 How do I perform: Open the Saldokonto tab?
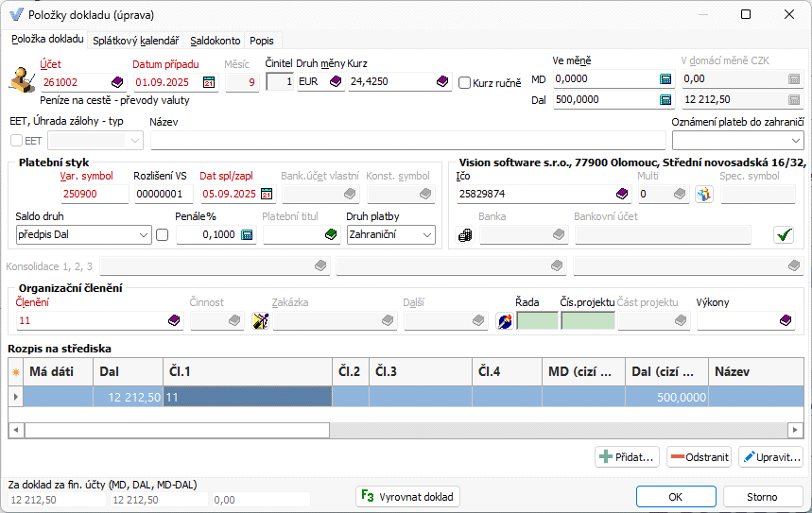216,41
